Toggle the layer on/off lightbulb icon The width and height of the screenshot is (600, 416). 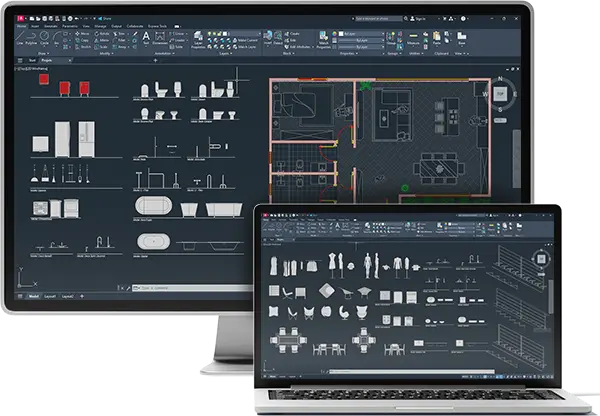coord(210,34)
